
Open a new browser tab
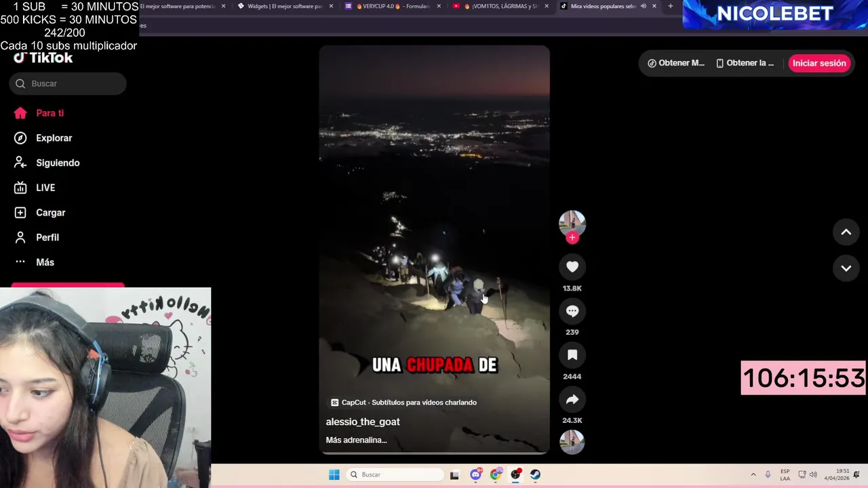(670, 6)
